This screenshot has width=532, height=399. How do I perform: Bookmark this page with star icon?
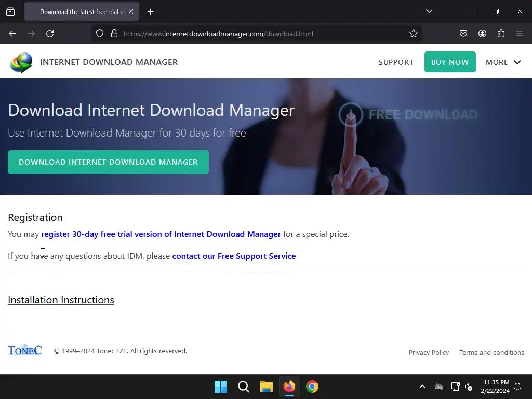click(413, 34)
